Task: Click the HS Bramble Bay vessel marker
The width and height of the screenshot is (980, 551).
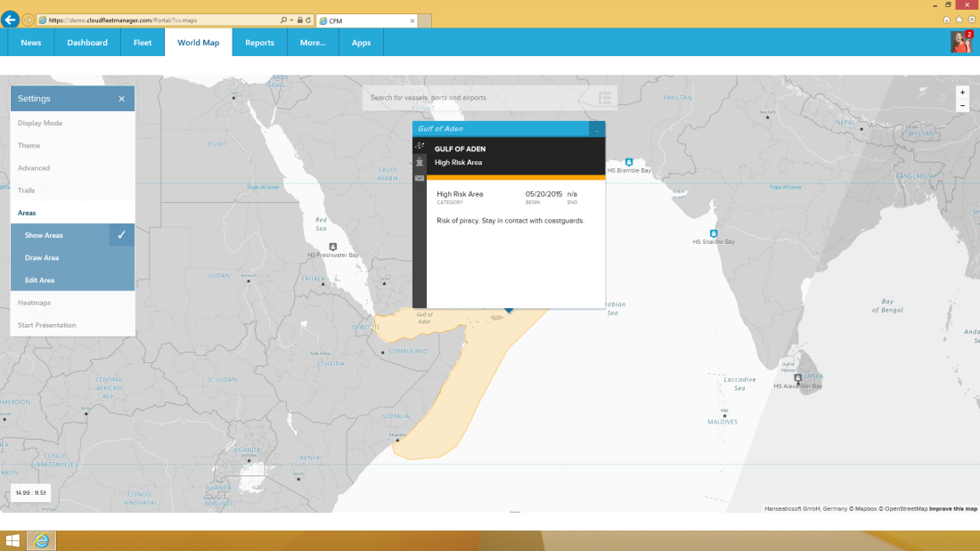Action: tap(629, 161)
